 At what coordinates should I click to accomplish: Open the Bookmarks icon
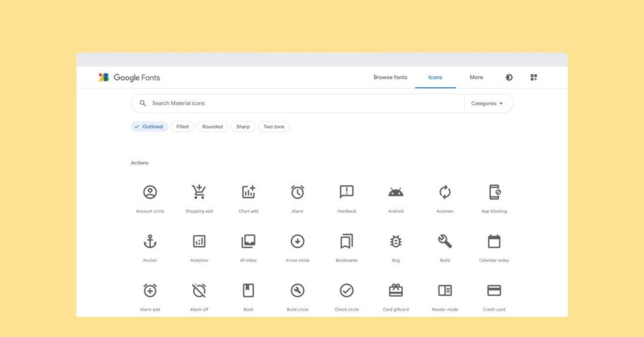tap(346, 241)
